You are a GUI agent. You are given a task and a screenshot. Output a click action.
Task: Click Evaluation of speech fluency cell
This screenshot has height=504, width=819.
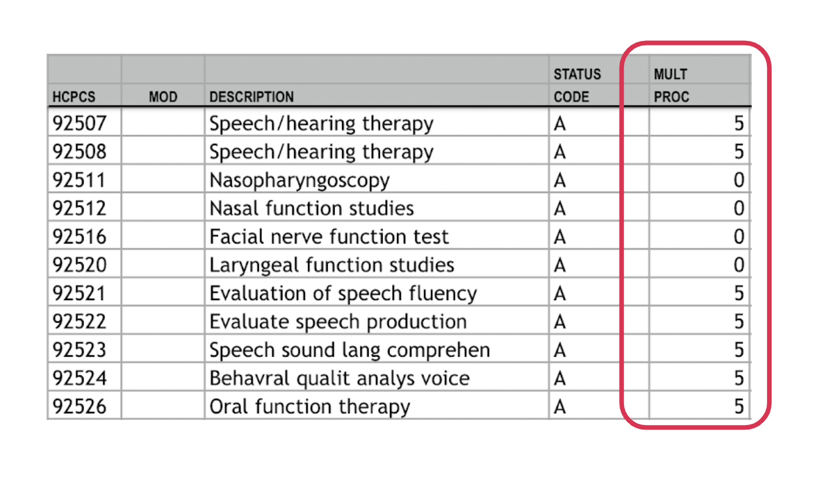[x=376, y=292]
